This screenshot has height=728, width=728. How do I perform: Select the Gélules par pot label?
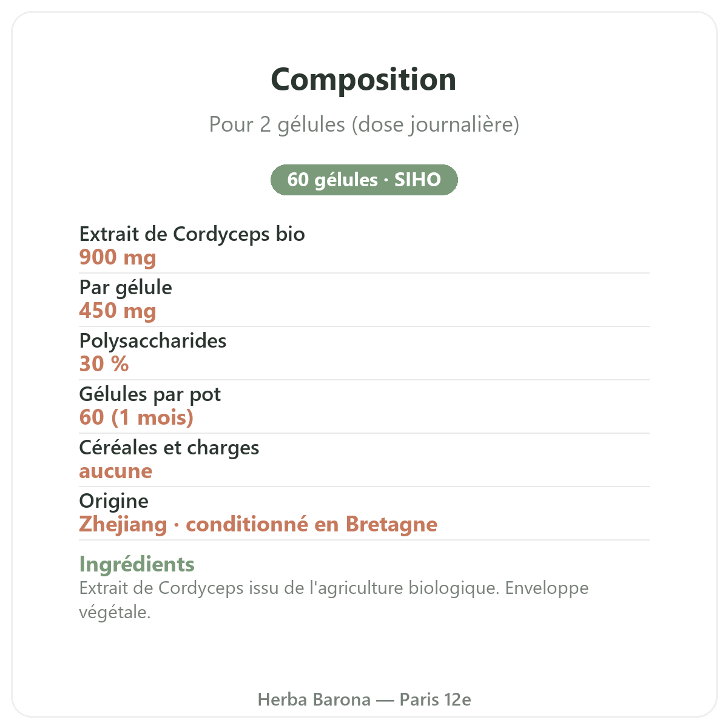pyautogui.click(x=150, y=394)
